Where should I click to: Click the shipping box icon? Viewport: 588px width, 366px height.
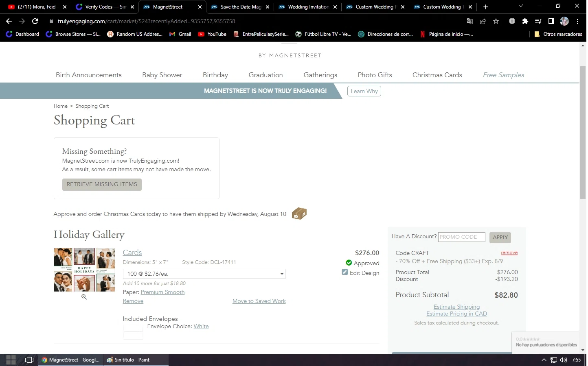[x=299, y=213]
